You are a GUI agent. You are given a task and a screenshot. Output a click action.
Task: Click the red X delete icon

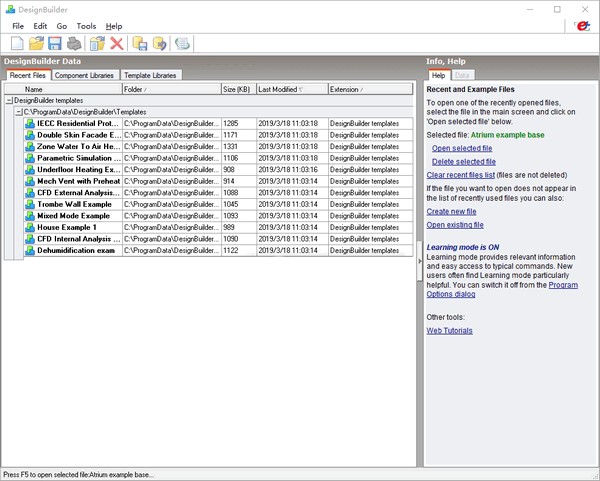coord(117,43)
